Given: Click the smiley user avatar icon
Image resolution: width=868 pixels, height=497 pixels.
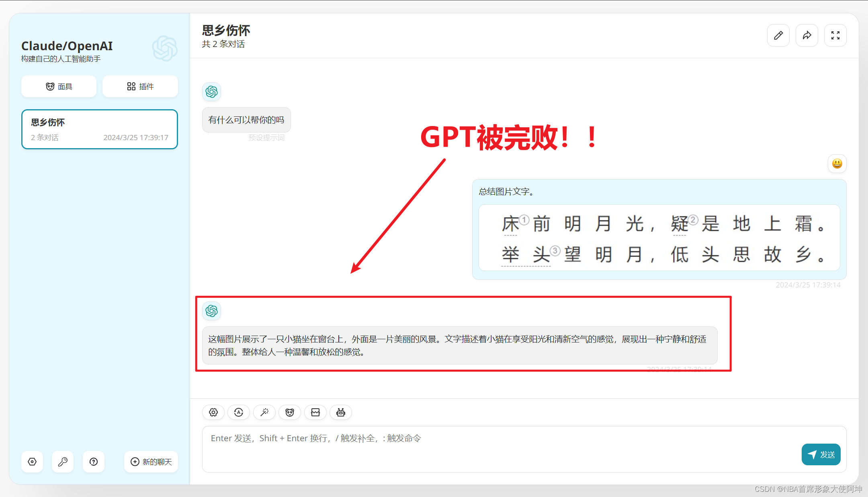Looking at the screenshot, I should [x=837, y=164].
